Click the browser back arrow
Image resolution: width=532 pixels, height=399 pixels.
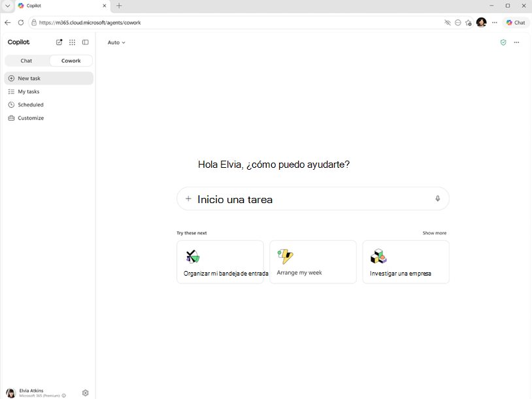point(8,22)
